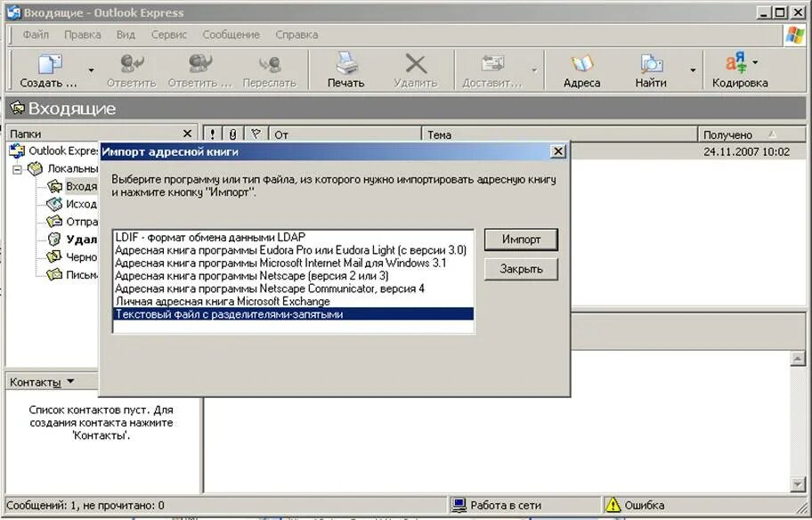Open the Исходящие folder in tree
This screenshot has width=812, height=520.
coord(72,204)
